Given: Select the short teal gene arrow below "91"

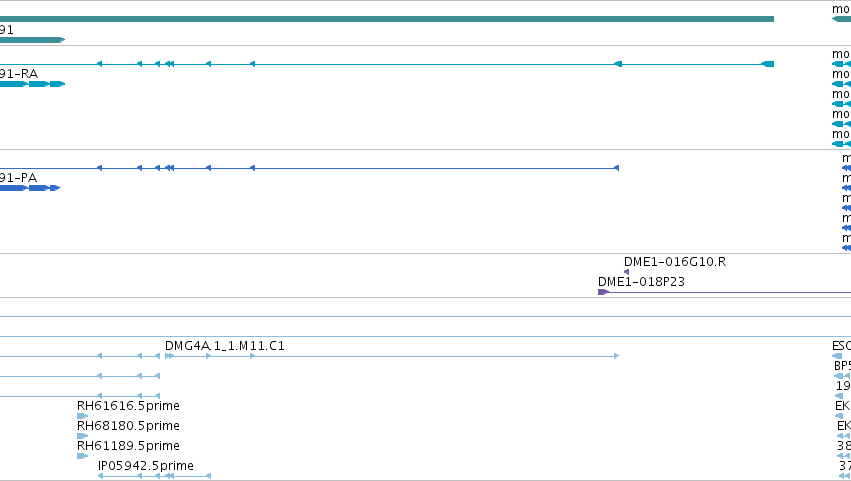Looking at the screenshot, I should coord(33,40).
